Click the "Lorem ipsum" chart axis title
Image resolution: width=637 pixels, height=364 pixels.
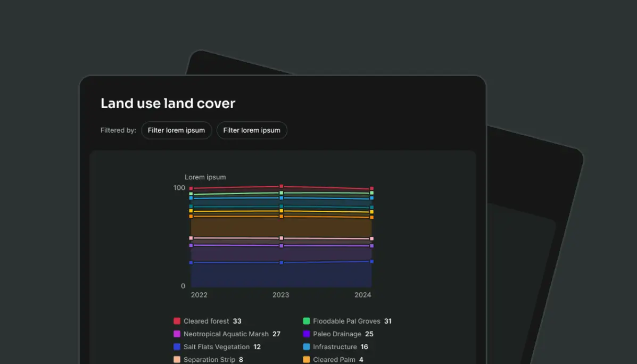(x=205, y=177)
